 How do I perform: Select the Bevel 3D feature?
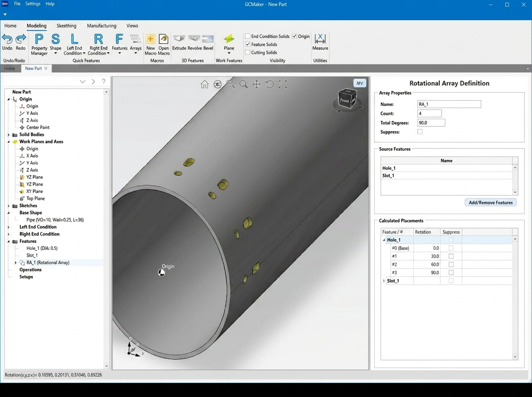[208, 42]
